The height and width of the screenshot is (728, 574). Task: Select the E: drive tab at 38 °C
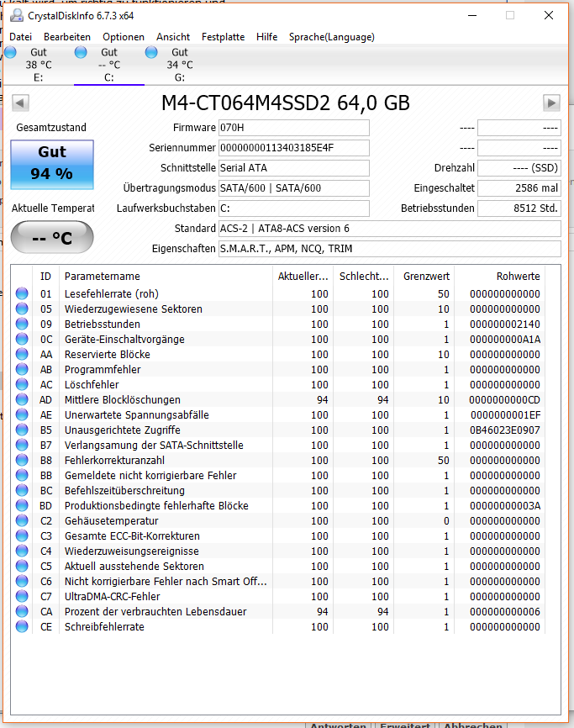[38, 65]
